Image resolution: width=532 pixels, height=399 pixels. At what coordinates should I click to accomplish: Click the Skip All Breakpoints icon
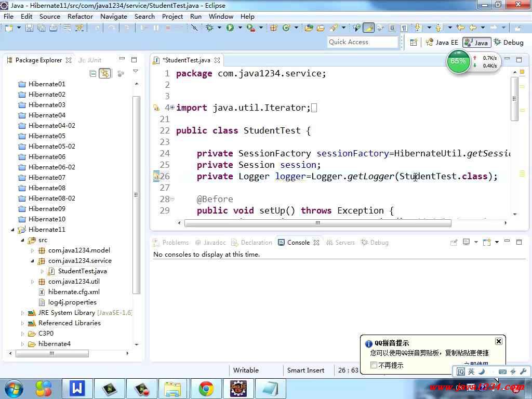[x=194, y=28]
